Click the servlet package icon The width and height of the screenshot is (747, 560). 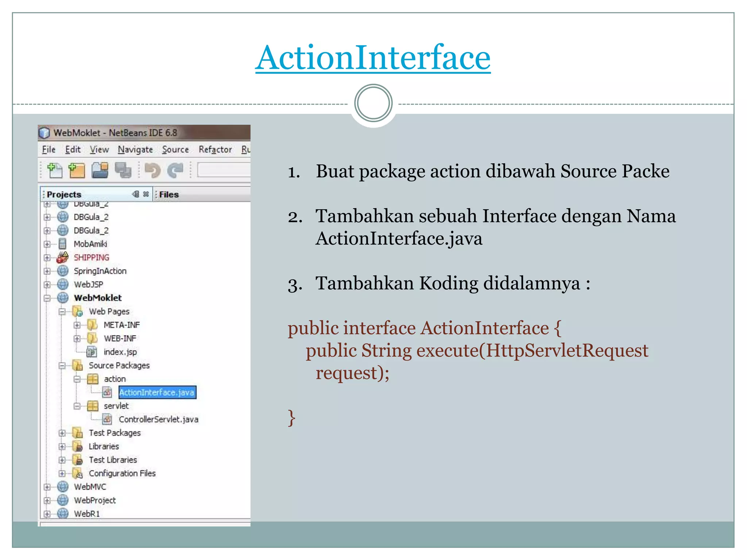click(93, 406)
